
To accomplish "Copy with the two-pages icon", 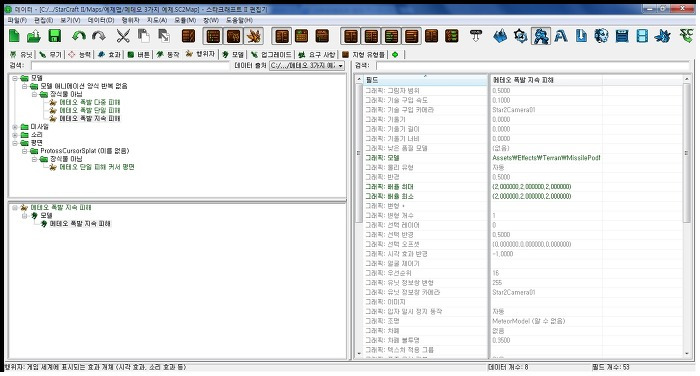I will pos(143,36).
